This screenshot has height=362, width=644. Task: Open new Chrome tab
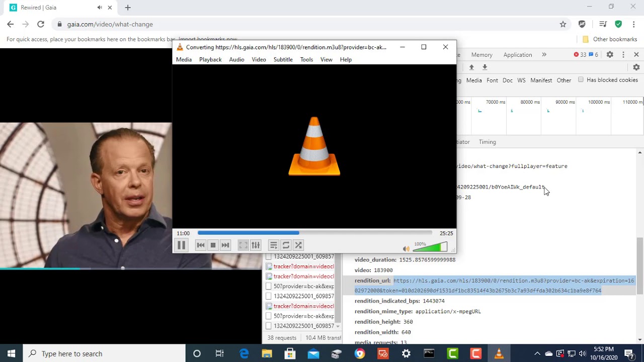point(128,8)
